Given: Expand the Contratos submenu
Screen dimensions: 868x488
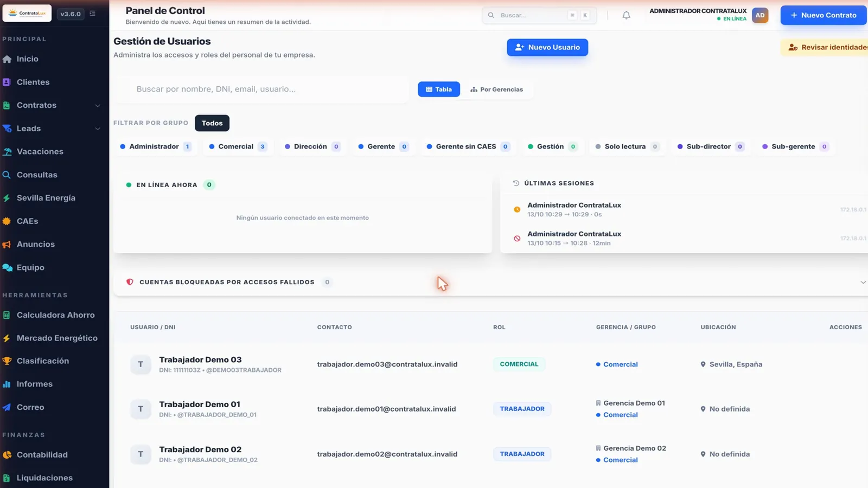Looking at the screenshot, I should pyautogui.click(x=98, y=105).
